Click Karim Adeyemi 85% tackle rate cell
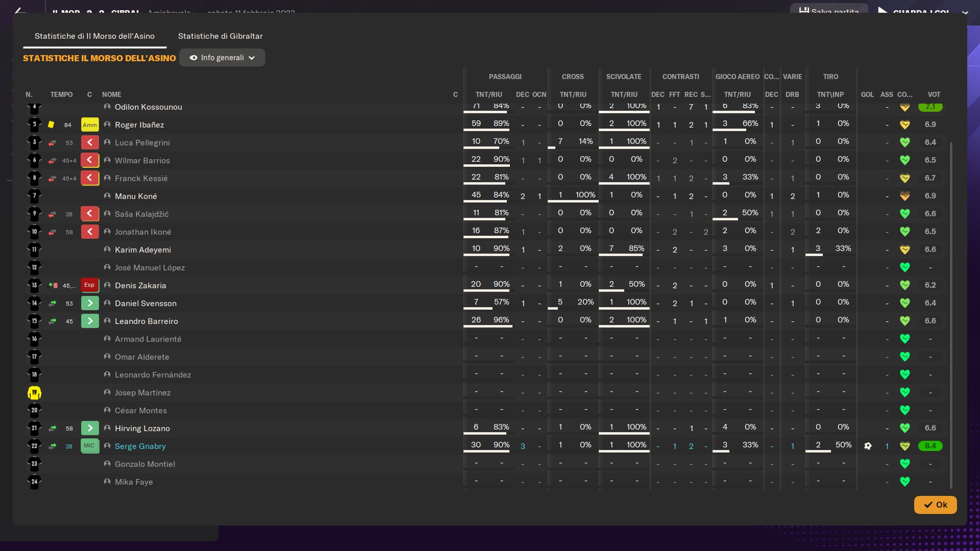Viewport: 980px width, 551px height. click(x=636, y=248)
